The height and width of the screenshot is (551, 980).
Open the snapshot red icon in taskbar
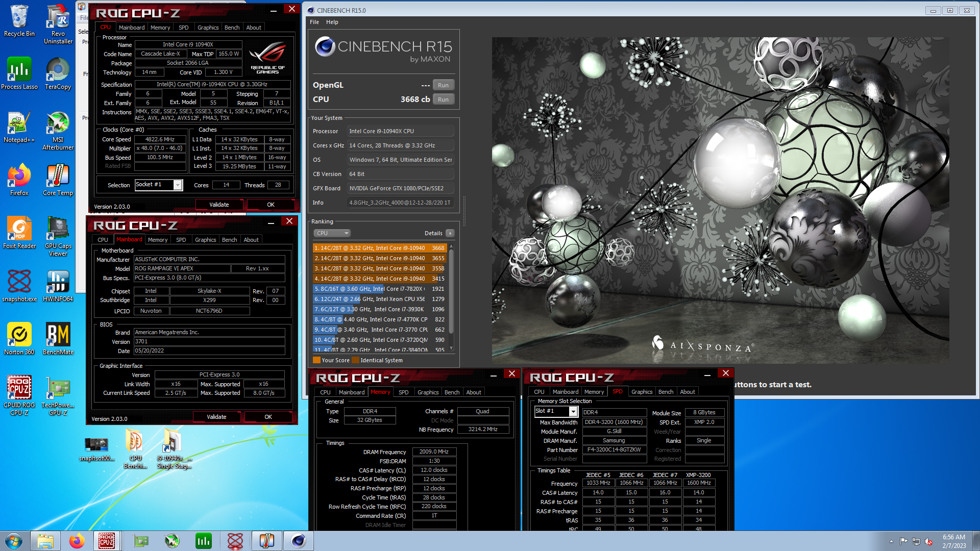click(235, 541)
